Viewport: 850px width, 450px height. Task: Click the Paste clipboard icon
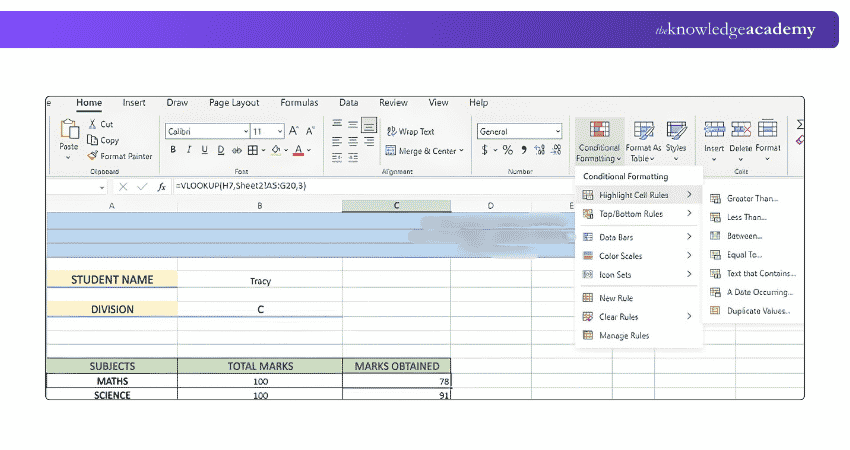pos(69,130)
